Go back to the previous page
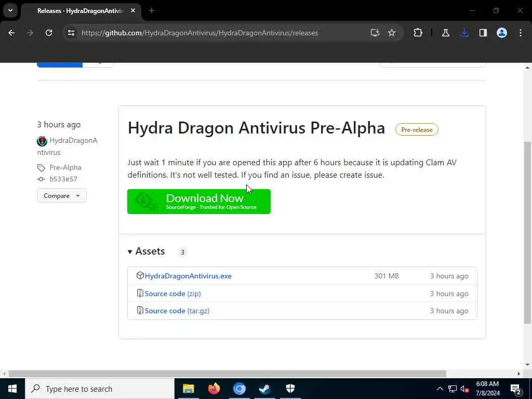This screenshot has height=399, width=532. click(x=11, y=33)
